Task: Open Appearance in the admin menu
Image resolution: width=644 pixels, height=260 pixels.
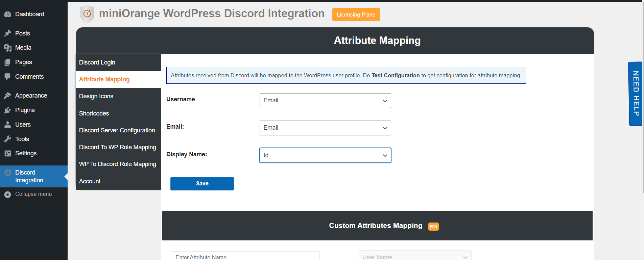Action: point(34,96)
